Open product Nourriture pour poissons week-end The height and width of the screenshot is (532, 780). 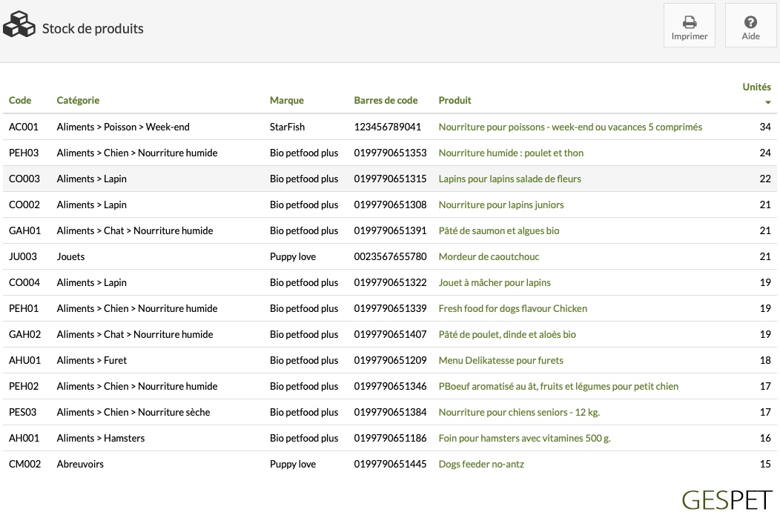570,127
